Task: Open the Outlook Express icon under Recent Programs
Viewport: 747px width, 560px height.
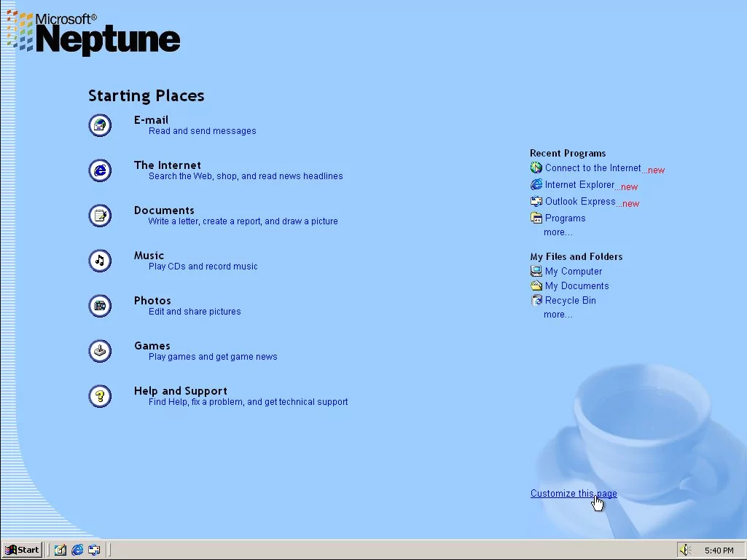Action: click(536, 201)
